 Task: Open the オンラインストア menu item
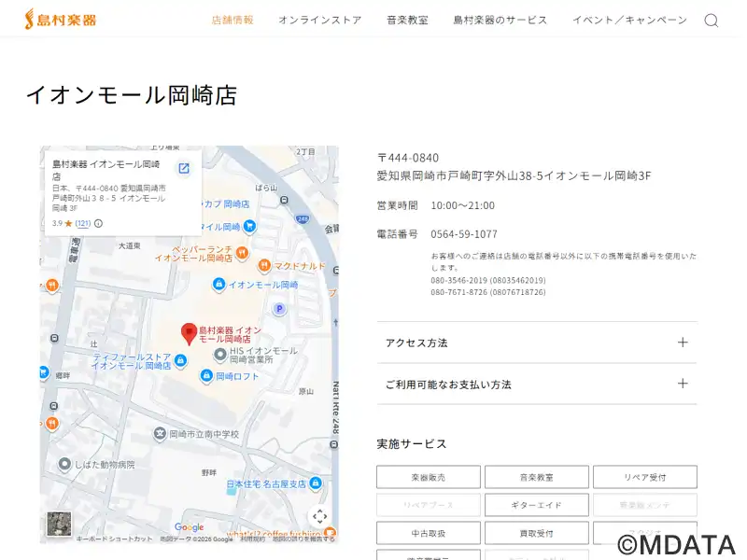pyautogui.click(x=319, y=20)
